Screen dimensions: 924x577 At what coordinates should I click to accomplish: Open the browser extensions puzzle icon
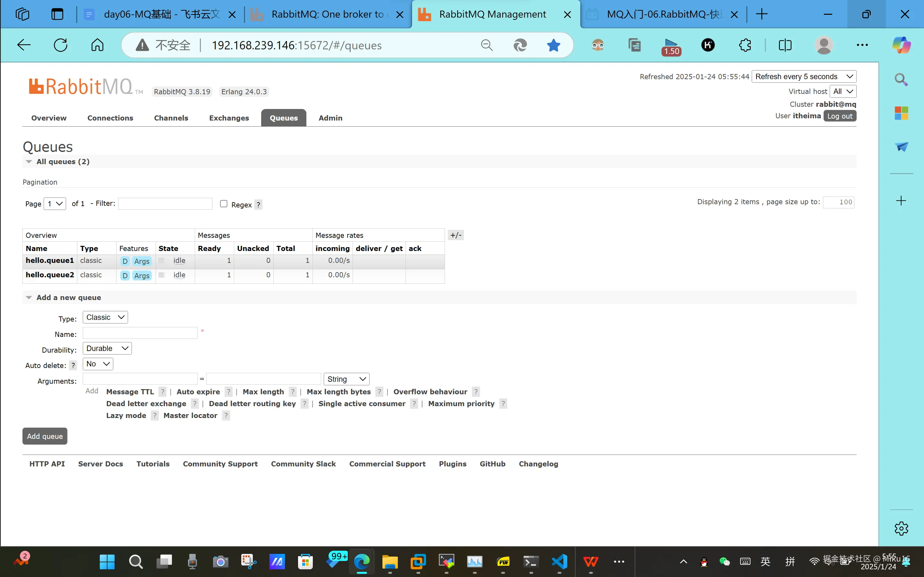click(x=745, y=45)
